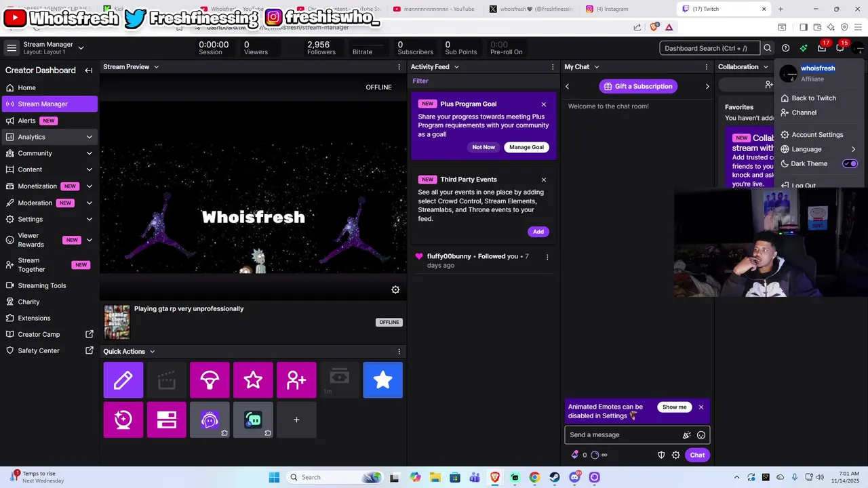The image size is (868, 488).
Task: Collapse the Creator Dashboard sidebar
Action: point(89,70)
